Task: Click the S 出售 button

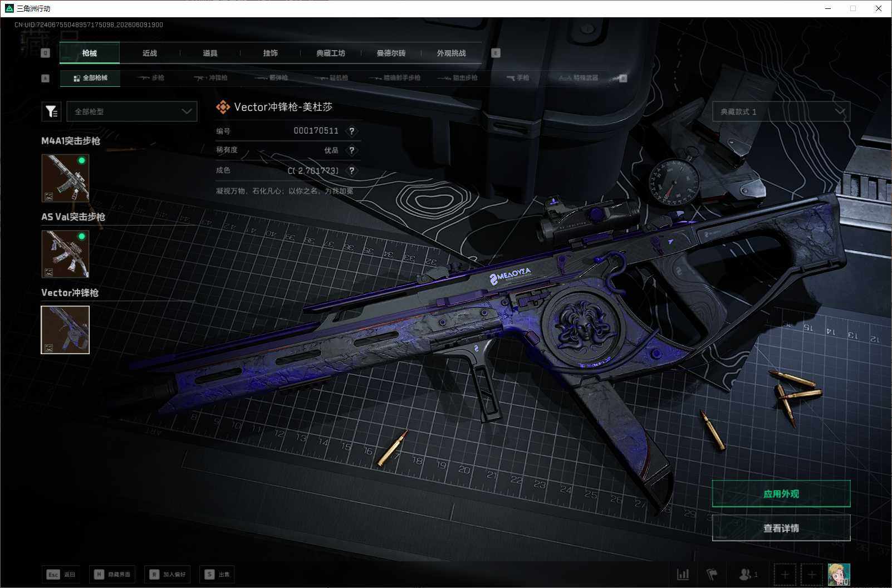Action: pos(217,574)
